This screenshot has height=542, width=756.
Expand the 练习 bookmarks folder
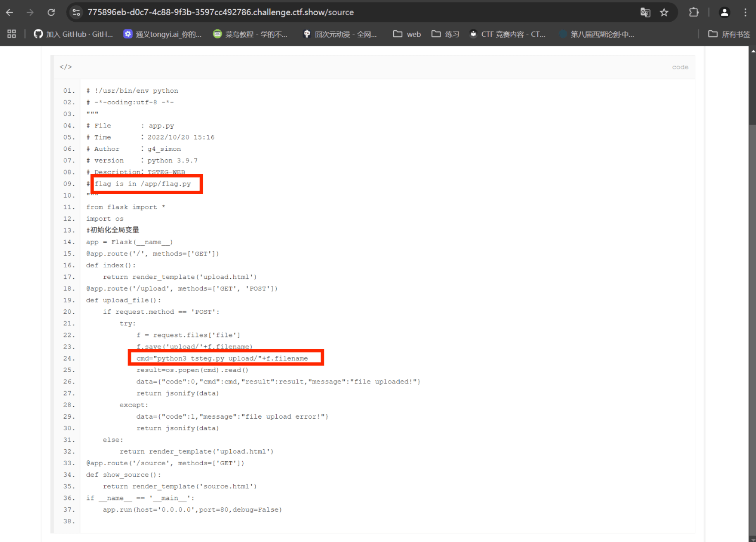click(x=445, y=34)
